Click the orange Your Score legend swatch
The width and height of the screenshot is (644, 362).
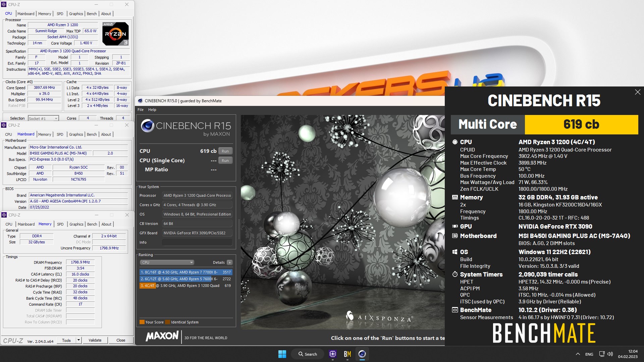point(142,322)
